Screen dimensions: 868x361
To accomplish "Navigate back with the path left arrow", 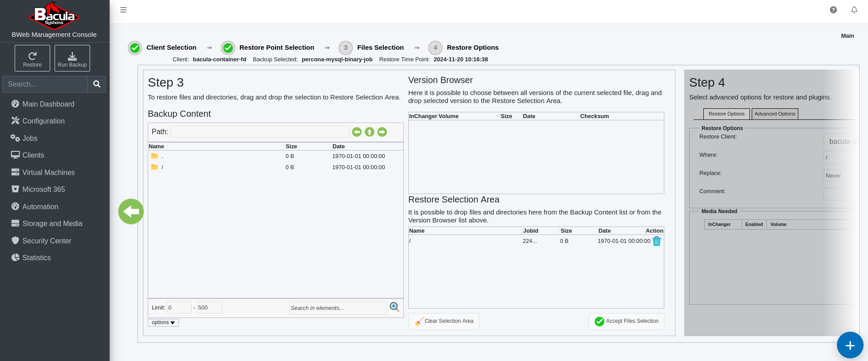I will 357,132.
